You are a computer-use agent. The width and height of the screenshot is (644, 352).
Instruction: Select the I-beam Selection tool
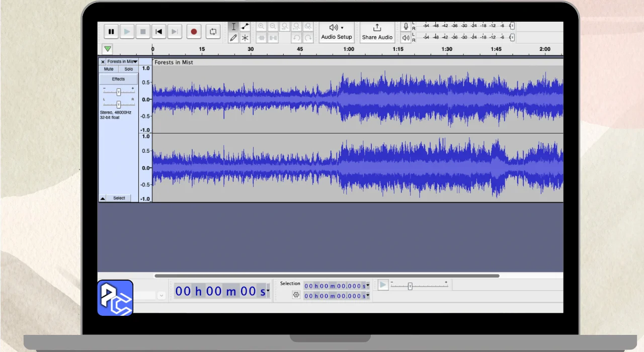coord(233,27)
